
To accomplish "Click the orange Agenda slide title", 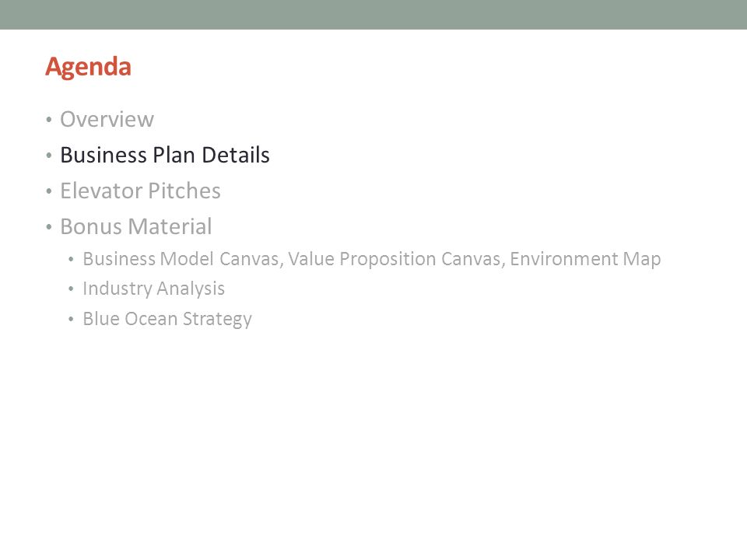I will pyautogui.click(x=88, y=67).
